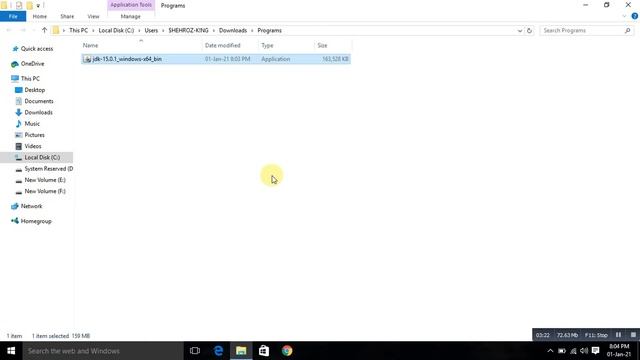Click the Application Tools contextual tab

(131, 5)
